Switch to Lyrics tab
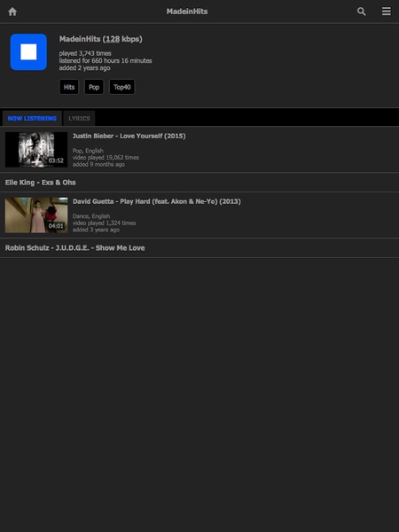Image resolution: width=399 pixels, height=532 pixels. (79, 119)
